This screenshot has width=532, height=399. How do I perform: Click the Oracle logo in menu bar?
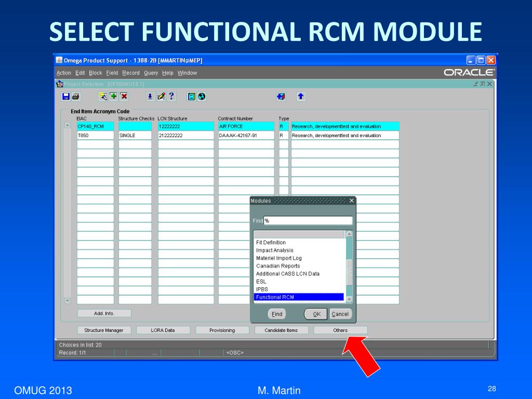coord(469,73)
